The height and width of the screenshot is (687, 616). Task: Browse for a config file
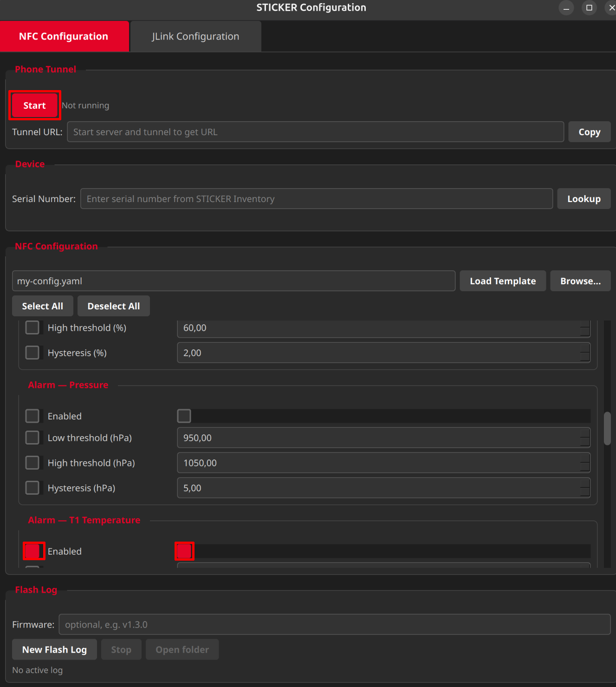point(580,281)
